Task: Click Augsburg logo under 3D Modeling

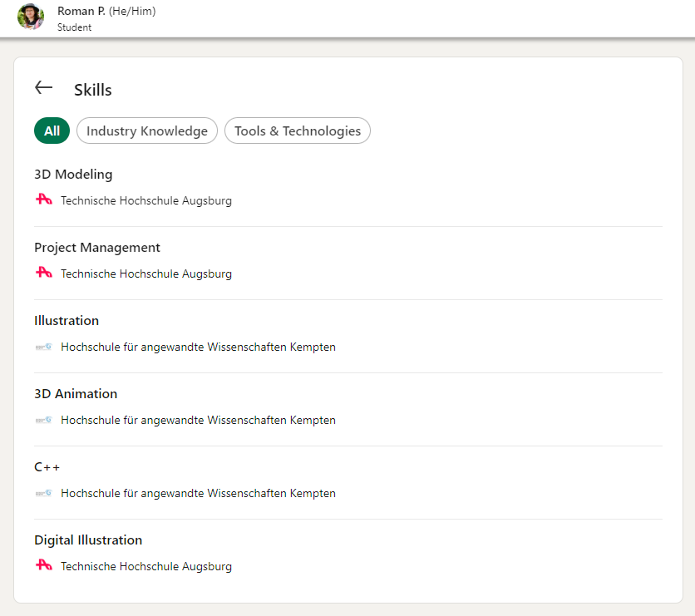Action: click(44, 200)
